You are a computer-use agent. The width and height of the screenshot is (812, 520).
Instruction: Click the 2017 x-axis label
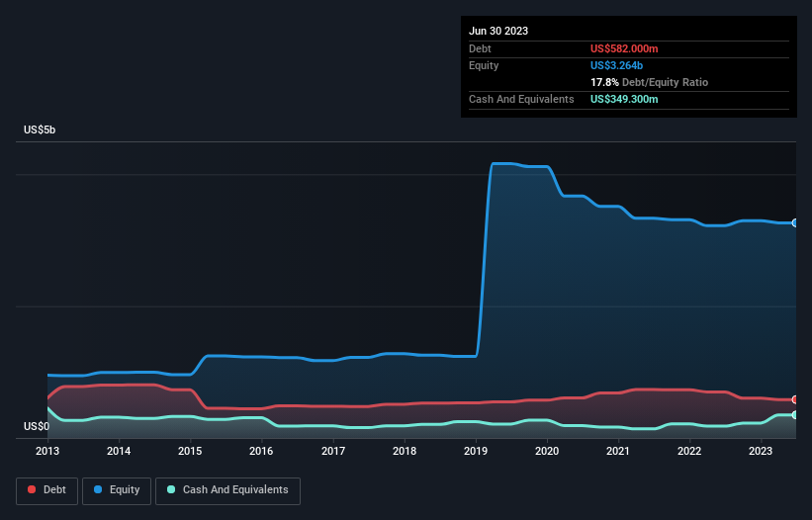pos(333,451)
